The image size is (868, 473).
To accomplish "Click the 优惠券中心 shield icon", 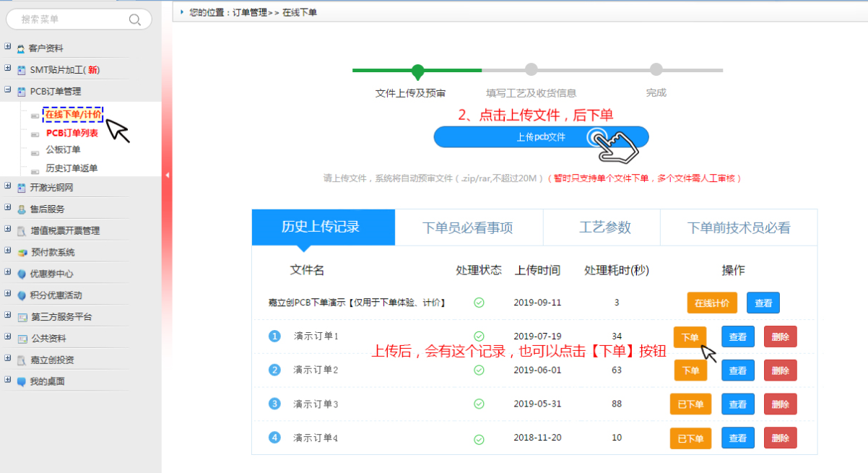I will point(21,274).
